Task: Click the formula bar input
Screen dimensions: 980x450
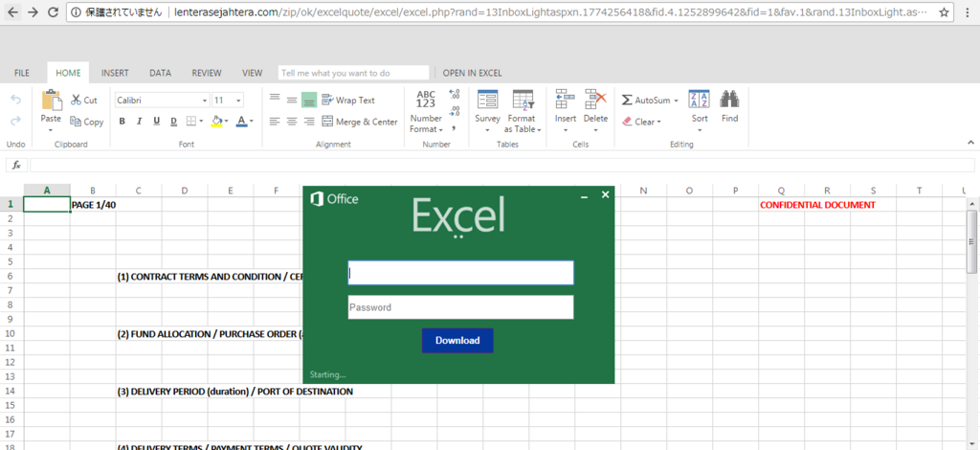Action: click(x=501, y=165)
